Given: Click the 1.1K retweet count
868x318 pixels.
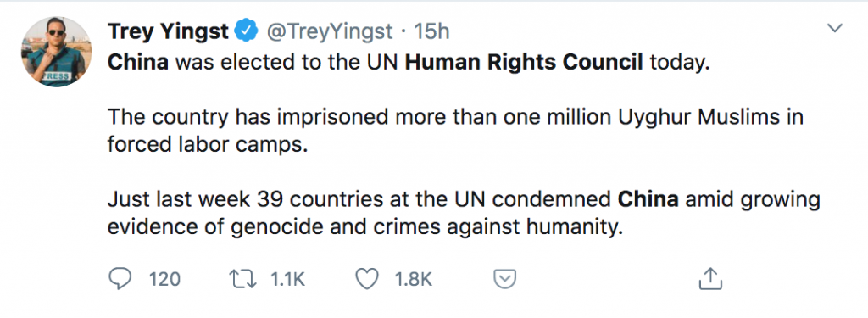Looking at the screenshot, I should coord(287,279).
